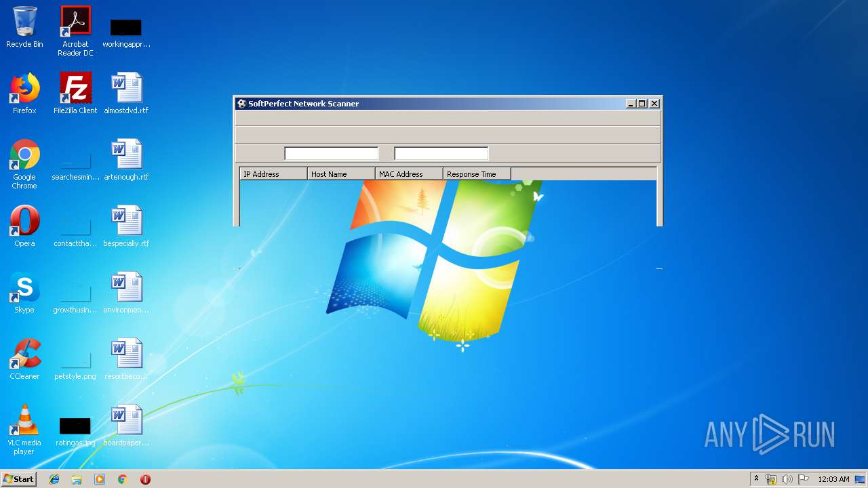Select the boardpaper document icon
Viewport: 868px width, 488px height.
126,426
